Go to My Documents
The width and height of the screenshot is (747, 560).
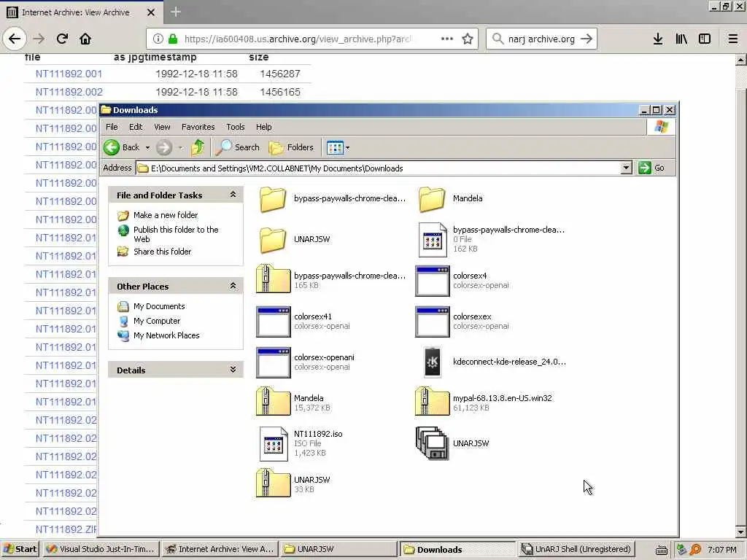click(159, 306)
